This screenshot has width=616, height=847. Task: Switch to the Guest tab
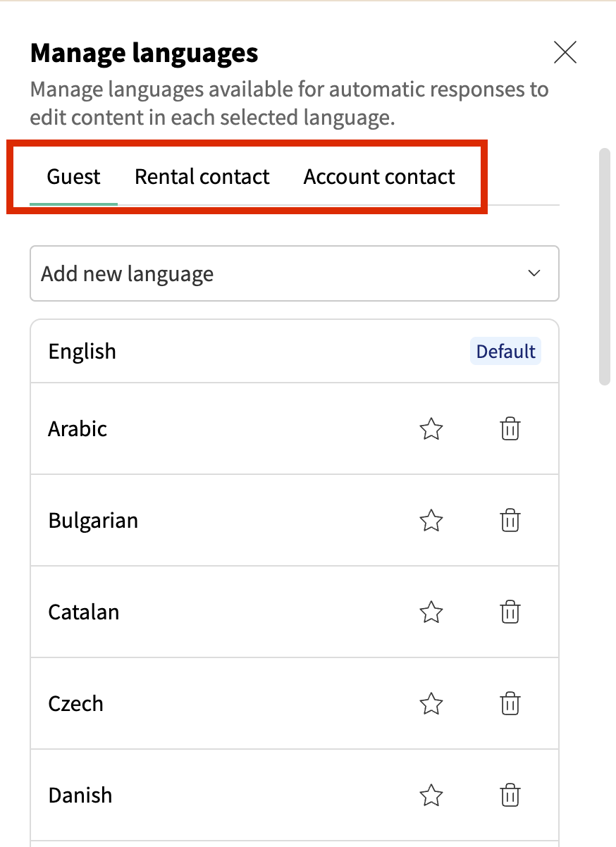[x=74, y=176]
